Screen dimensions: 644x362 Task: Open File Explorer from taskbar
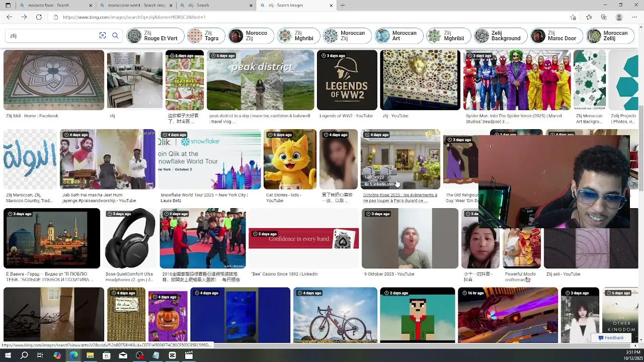(90, 355)
